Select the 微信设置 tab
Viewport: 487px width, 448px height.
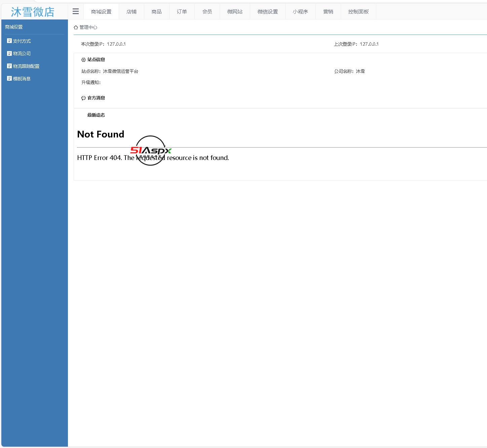pyautogui.click(x=268, y=12)
